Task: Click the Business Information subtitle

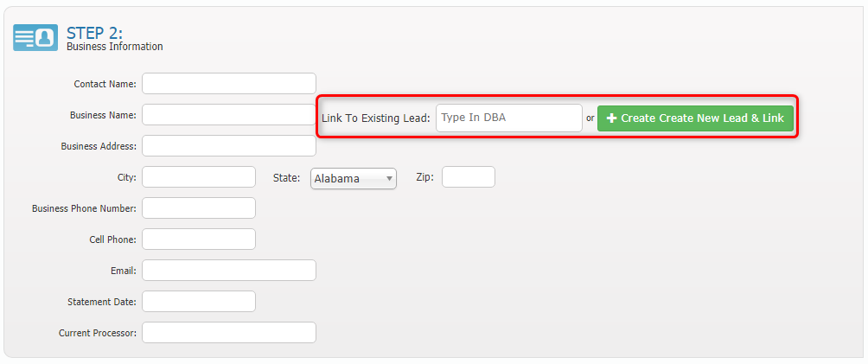Action: [114, 47]
